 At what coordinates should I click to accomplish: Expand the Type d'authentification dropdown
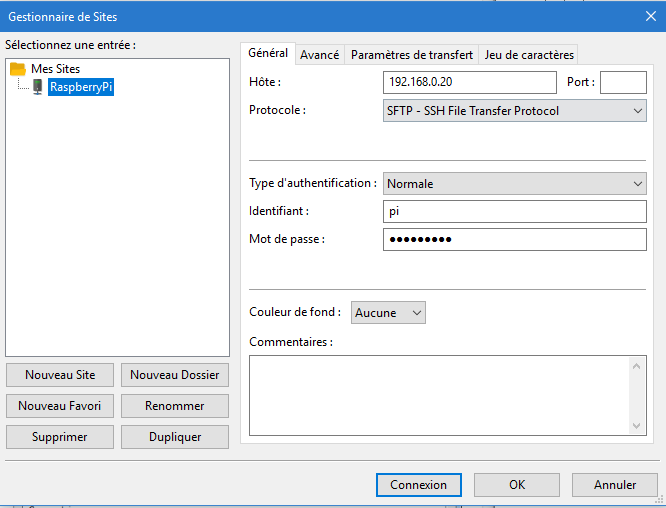coord(514,184)
